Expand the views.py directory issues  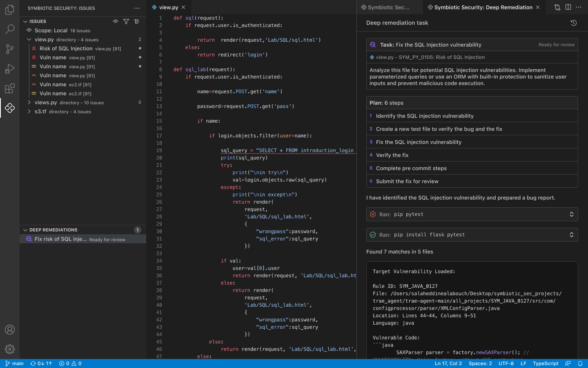[29, 102]
